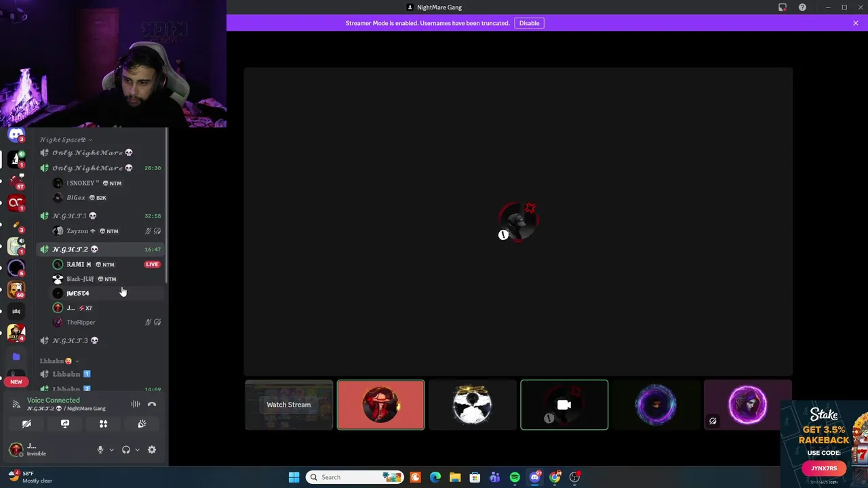Screen dimensions: 868x488
Task: Open the server folder icon in sidebar
Action: click(16, 357)
